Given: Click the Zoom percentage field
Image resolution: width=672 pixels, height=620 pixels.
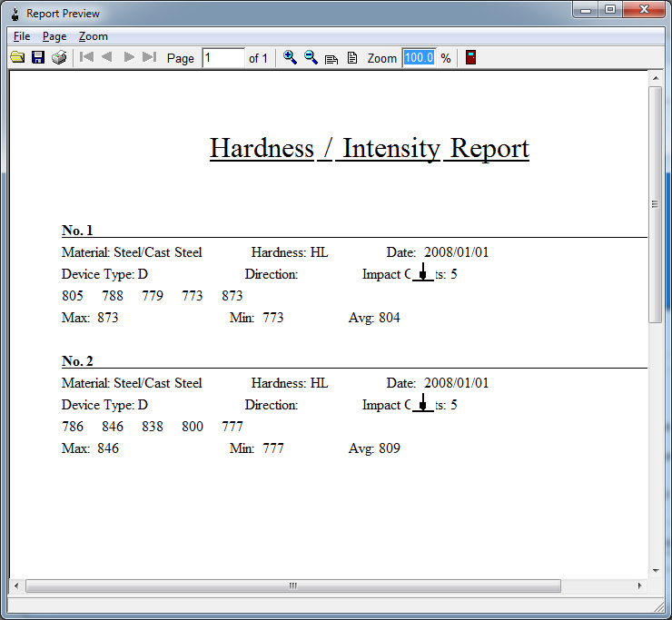Looking at the screenshot, I should click(x=420, y=58).
